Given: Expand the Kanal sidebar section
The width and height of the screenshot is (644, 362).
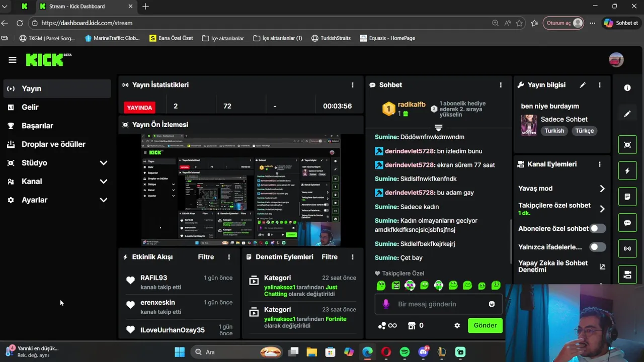Looking at the screenshot, I should click(x=104, y=182).
